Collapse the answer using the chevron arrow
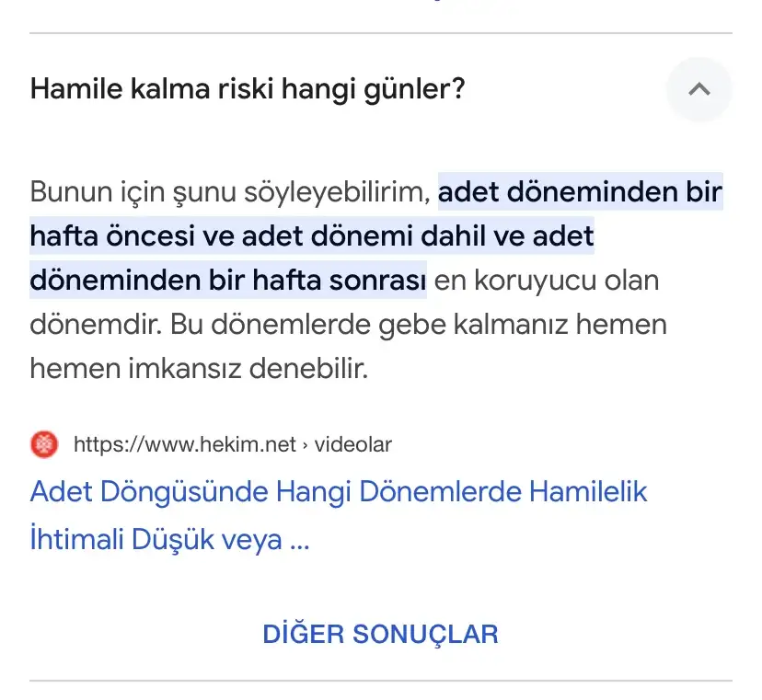 point(698,89)
